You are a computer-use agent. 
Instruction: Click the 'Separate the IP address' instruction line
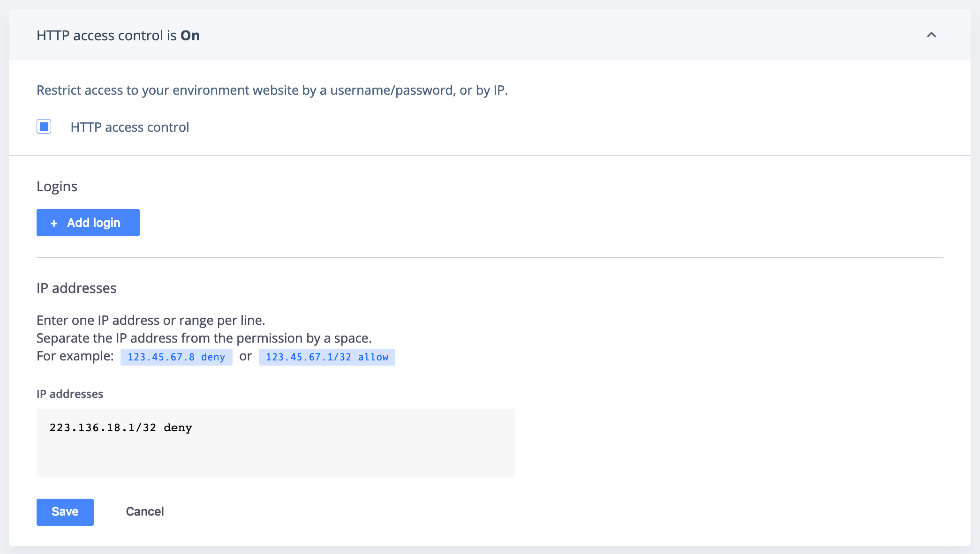point(204,338)
